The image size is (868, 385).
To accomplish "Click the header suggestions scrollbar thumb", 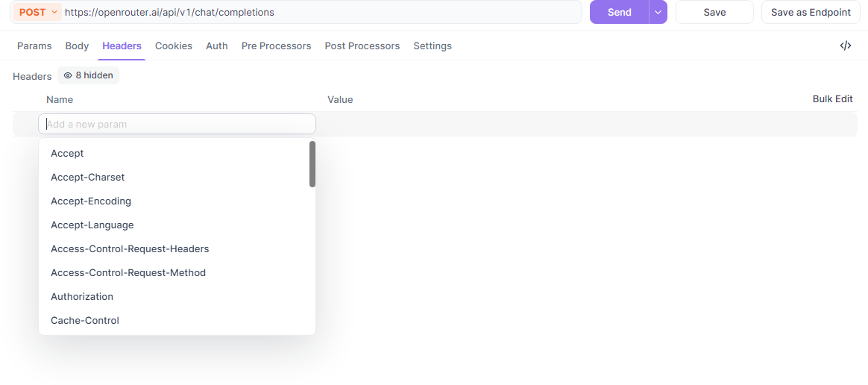I will click(x=312, y=164).
